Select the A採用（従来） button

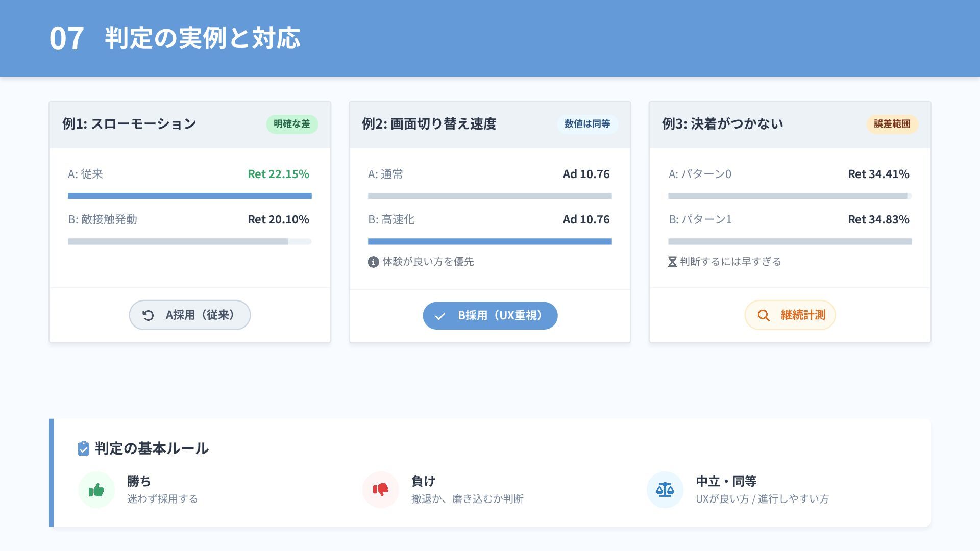[190, 315]
